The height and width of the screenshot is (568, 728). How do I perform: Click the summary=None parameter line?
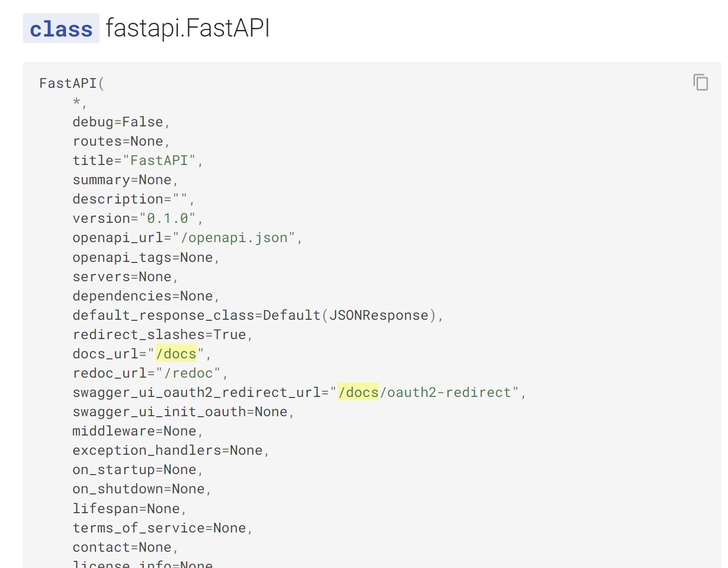[x=122, y=180]
